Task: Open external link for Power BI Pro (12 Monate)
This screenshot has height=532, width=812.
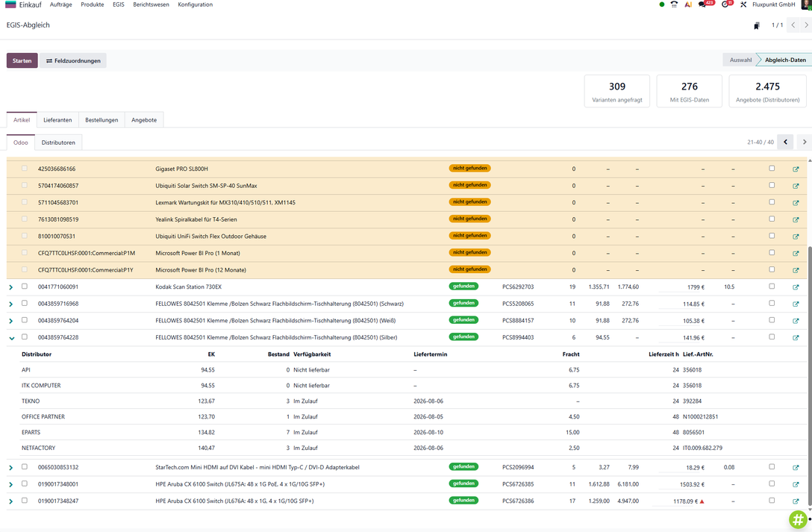Action: [x=796, y=269]
